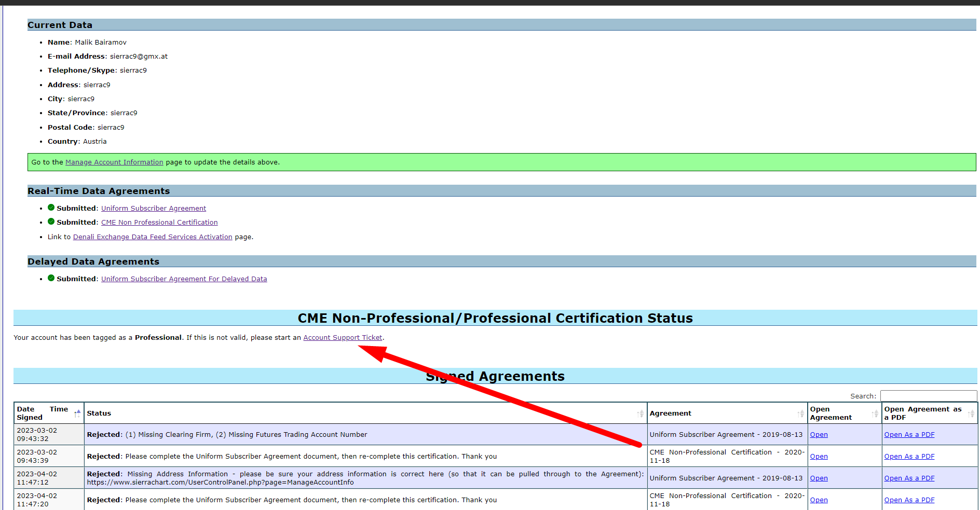Follow Denali Exchange Data Feed Services Activation link
Image resolution: width=980 pixels, height=510 pixels.
(x=153, y=237)
